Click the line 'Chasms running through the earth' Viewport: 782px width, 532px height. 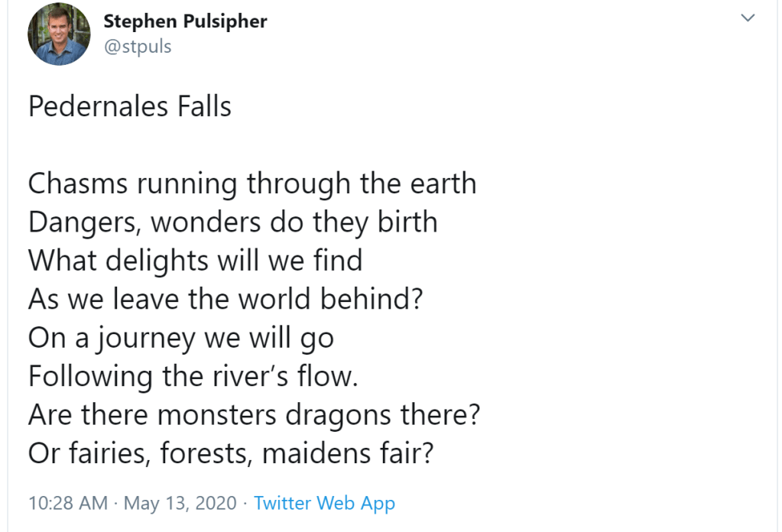252,184
